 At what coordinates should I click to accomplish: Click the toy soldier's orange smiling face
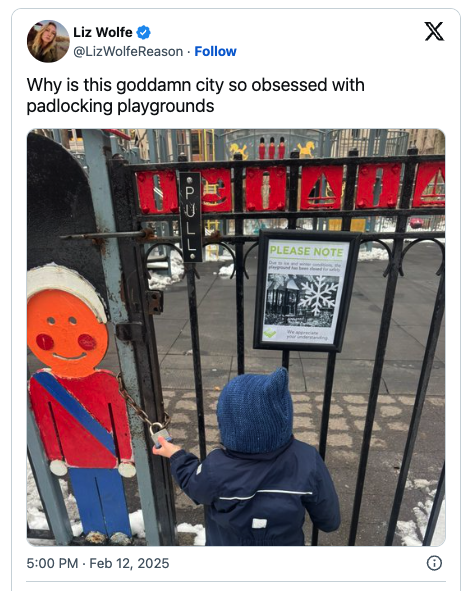coord(67,332)
